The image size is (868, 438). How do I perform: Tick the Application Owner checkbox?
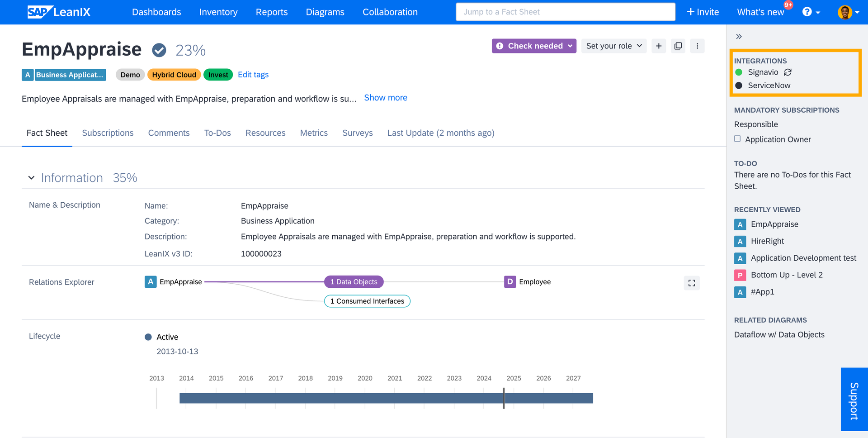tap(737, 139)
